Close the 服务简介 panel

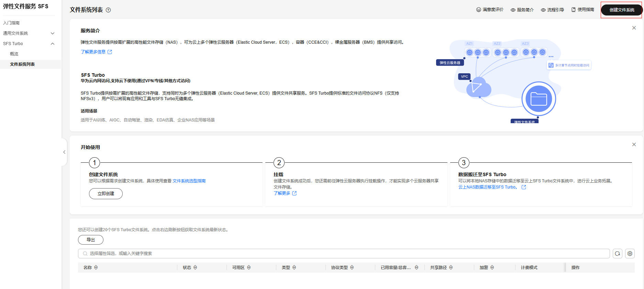(x=634, y=28)
